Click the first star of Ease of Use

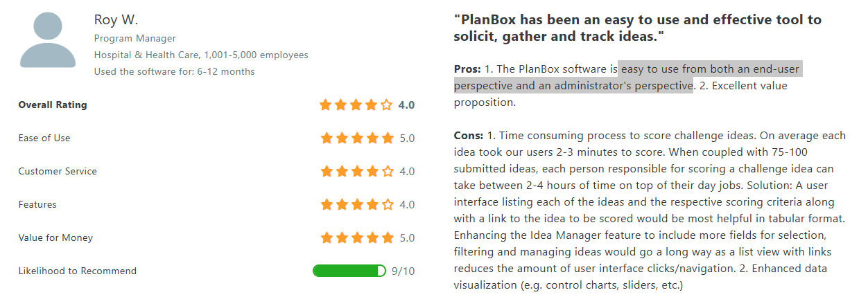(327, 138)
